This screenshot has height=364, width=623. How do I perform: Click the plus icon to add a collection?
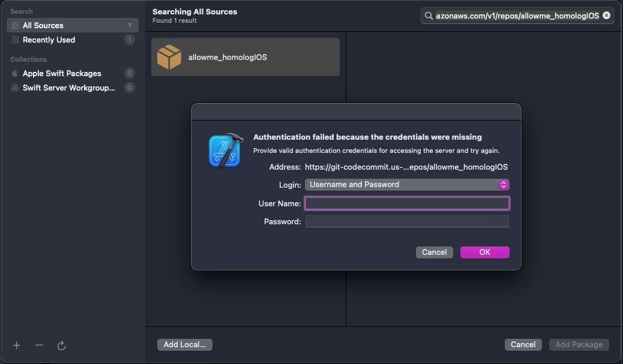(16, 345)
